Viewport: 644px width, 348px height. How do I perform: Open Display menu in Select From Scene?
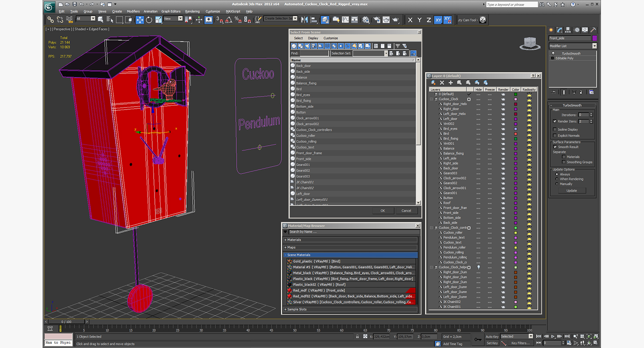coord(313,38)
